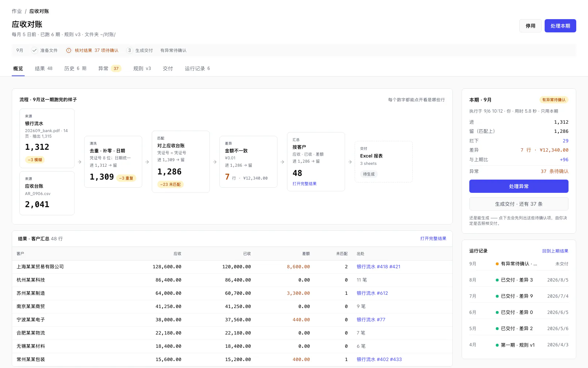This screenshot has width=588, height=368.
Task: Click the +96 与上期比 value
Action: point(564,160)
